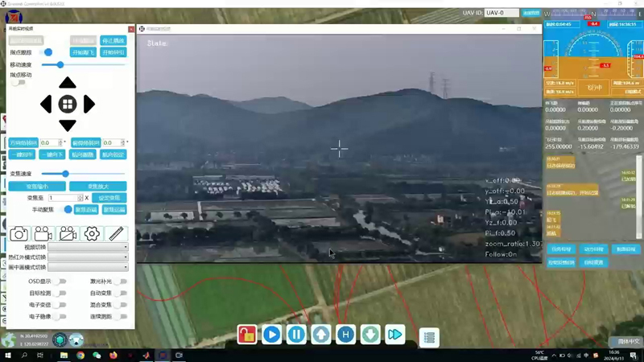Open the 视频切换 dropdown
The height and width of the screenshot is (362, 644).
88,247
